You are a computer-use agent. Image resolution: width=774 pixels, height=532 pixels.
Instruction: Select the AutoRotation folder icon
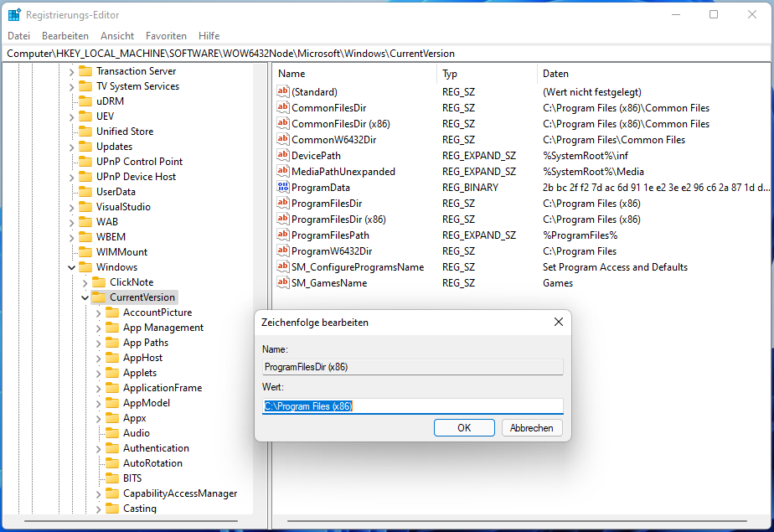pyautogui.click(x=112, y=463)
